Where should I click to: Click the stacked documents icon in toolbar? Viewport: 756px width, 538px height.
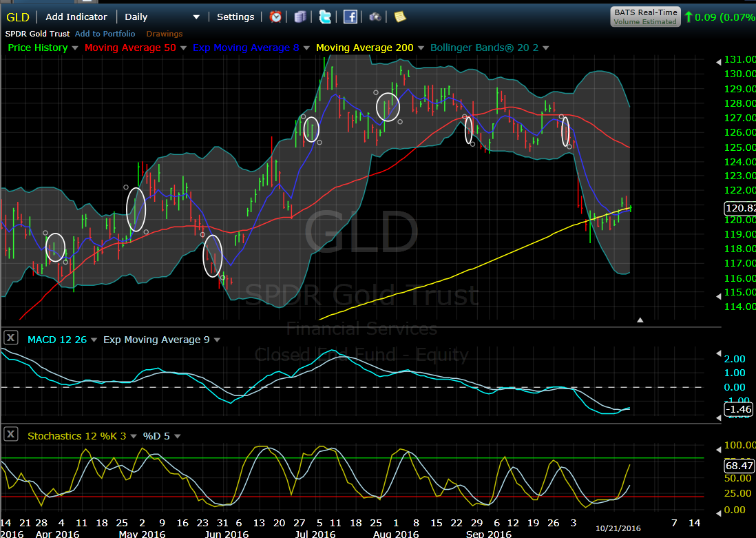(x=300, y=17)
